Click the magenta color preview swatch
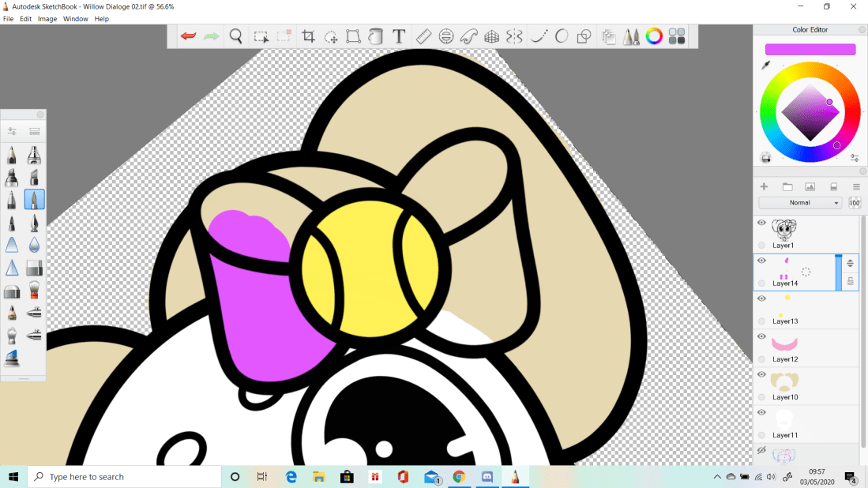868x488 pixels. [x=810, y=48]
